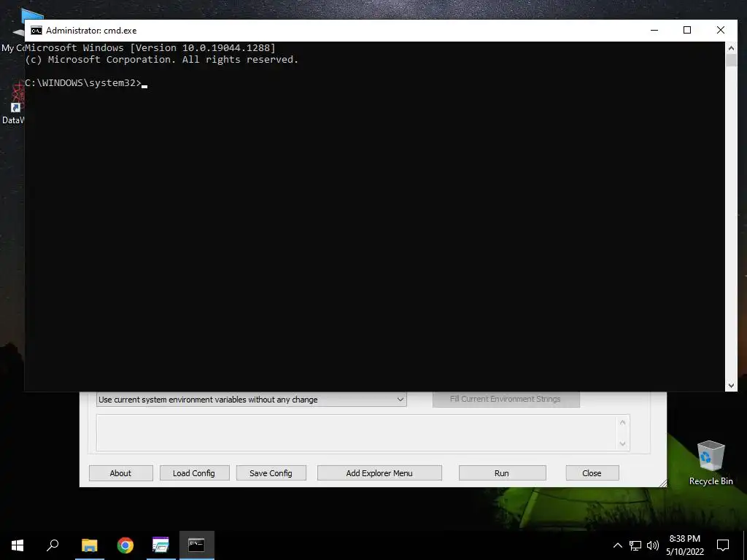Click the cmd scrollbar up arrow
This screenshot has width=747, height=560.
pos(731,47)
